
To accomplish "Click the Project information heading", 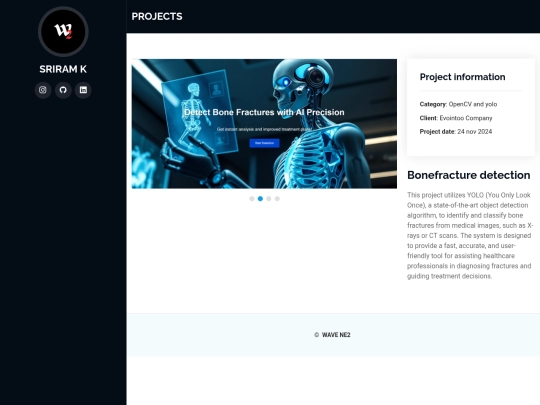I will [x=462, y=77].
